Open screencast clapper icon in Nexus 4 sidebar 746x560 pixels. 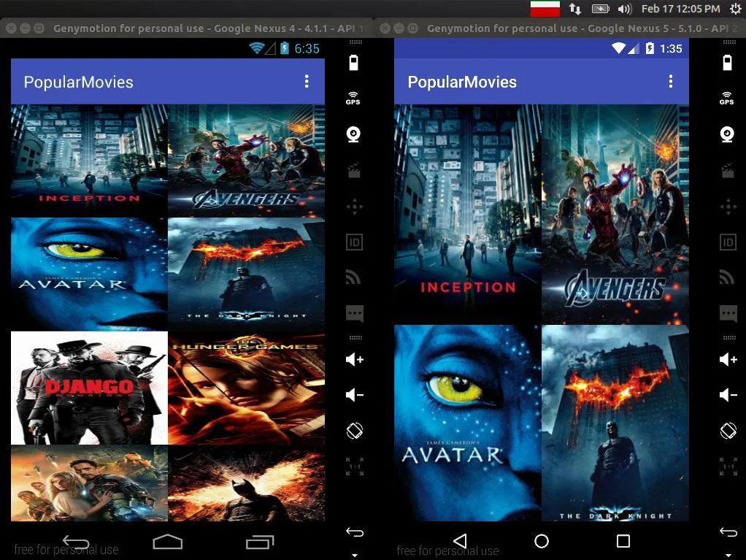(354, 171)
